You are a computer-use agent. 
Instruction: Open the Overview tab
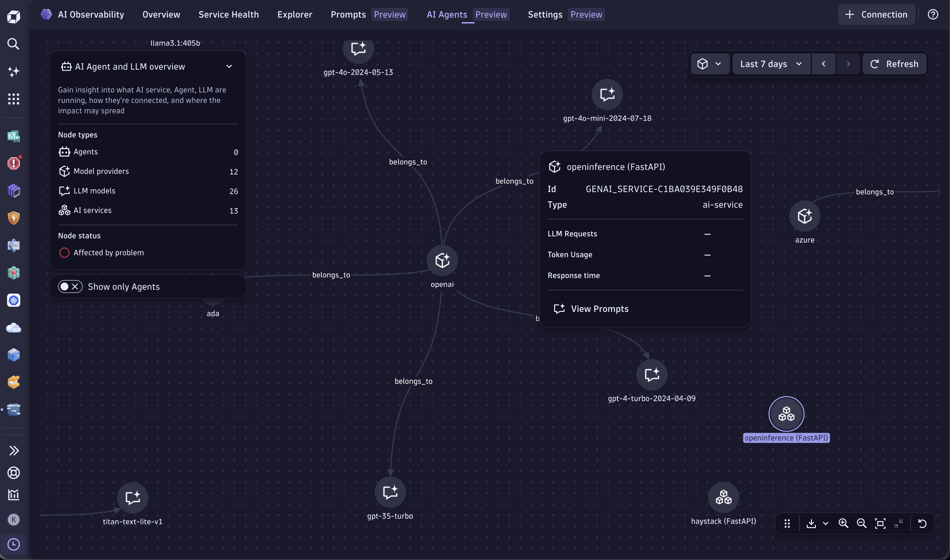tap(161, 14)
